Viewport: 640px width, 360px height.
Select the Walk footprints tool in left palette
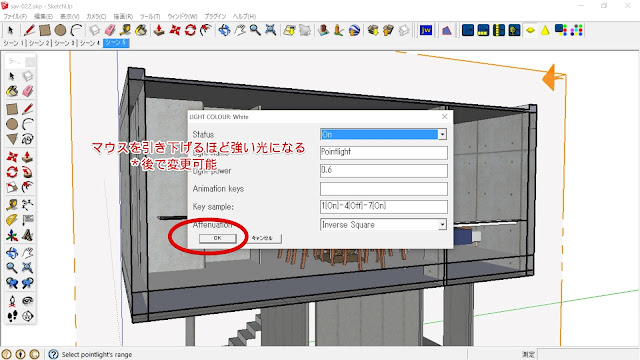click(x=12, y=316)
